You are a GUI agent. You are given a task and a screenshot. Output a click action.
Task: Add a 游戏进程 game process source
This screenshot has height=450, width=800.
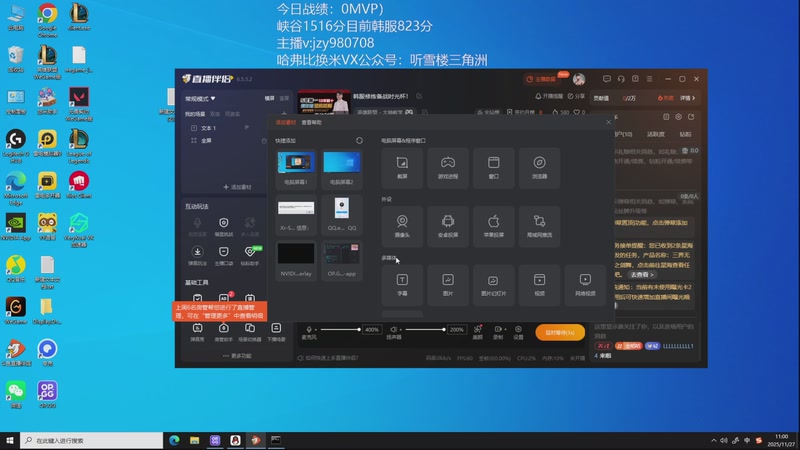(447, 168)
